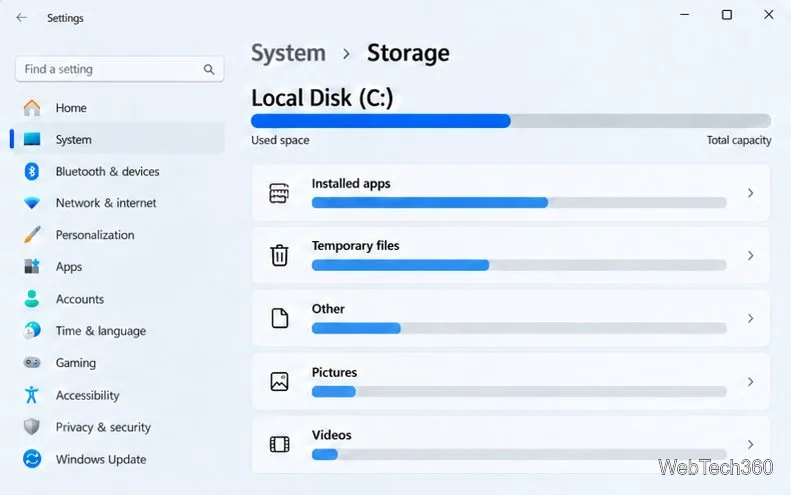Maximize the Settings window

[727, 15]
